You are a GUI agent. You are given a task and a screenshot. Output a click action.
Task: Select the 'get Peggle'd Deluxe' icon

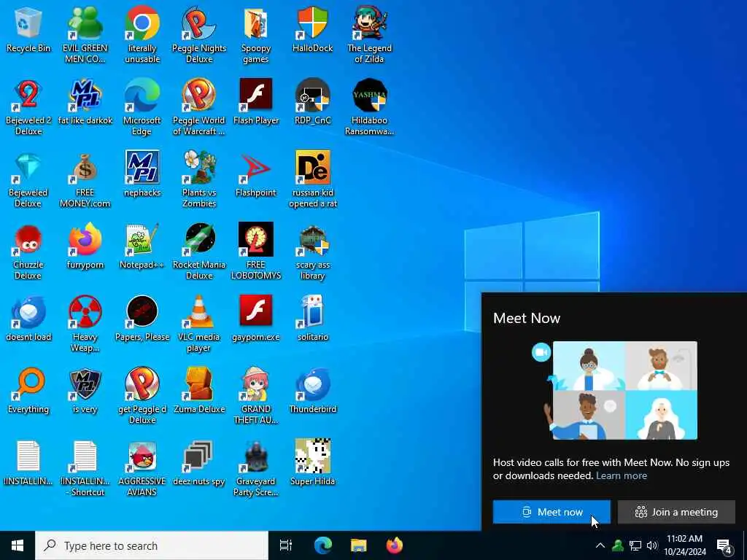[142, 396]
